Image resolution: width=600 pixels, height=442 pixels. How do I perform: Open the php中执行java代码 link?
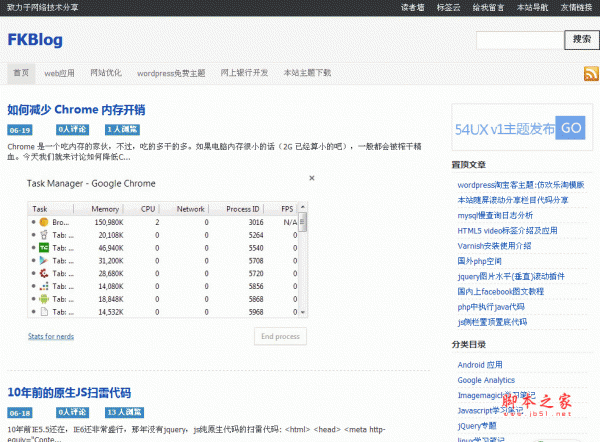(x=491, y=307)
